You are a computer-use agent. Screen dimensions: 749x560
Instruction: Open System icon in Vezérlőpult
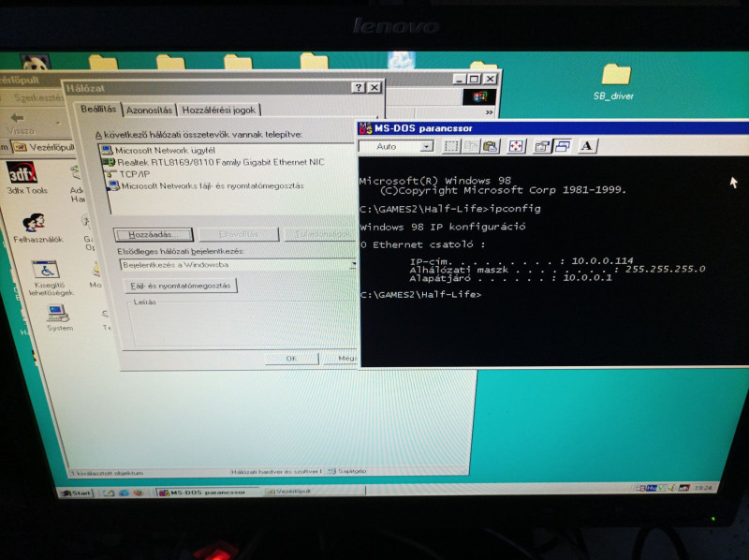(x=59, y=317)
